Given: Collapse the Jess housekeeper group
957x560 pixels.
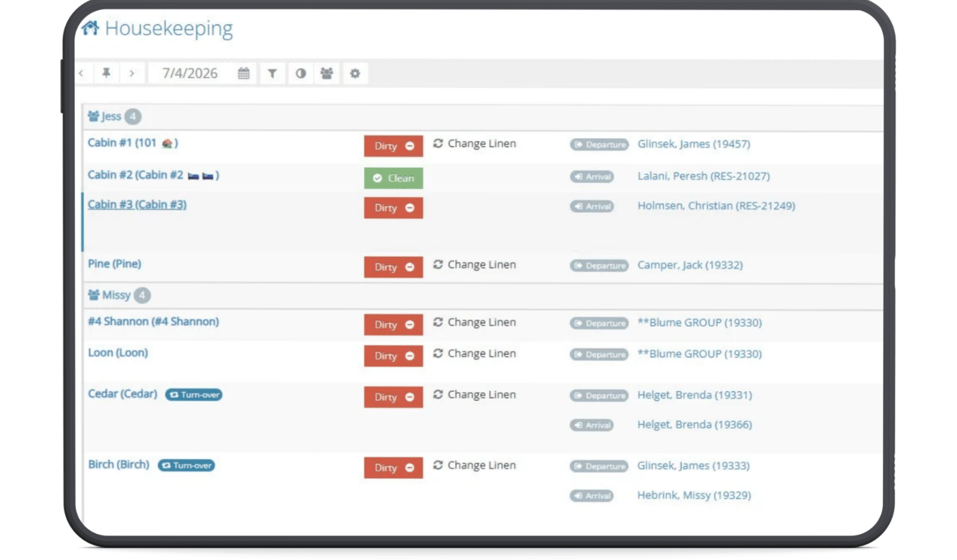Looking at the screenshot, I should [x=105, y=117].
